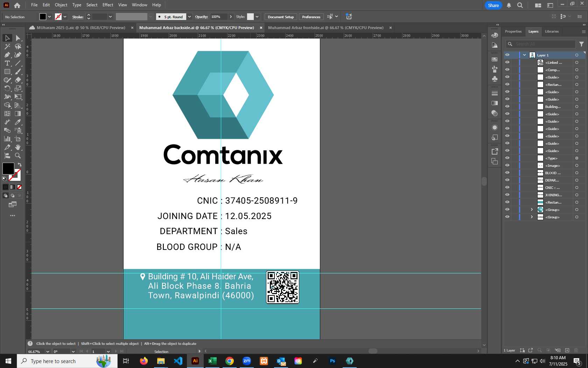Hide the <Image> layer item
The image size is (588, 368).
pos(507,165)
